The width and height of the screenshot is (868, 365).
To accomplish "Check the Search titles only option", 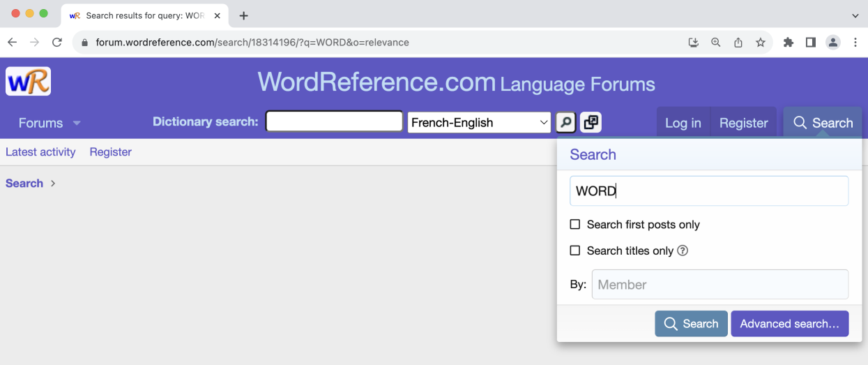I will [x=575, y=251].
